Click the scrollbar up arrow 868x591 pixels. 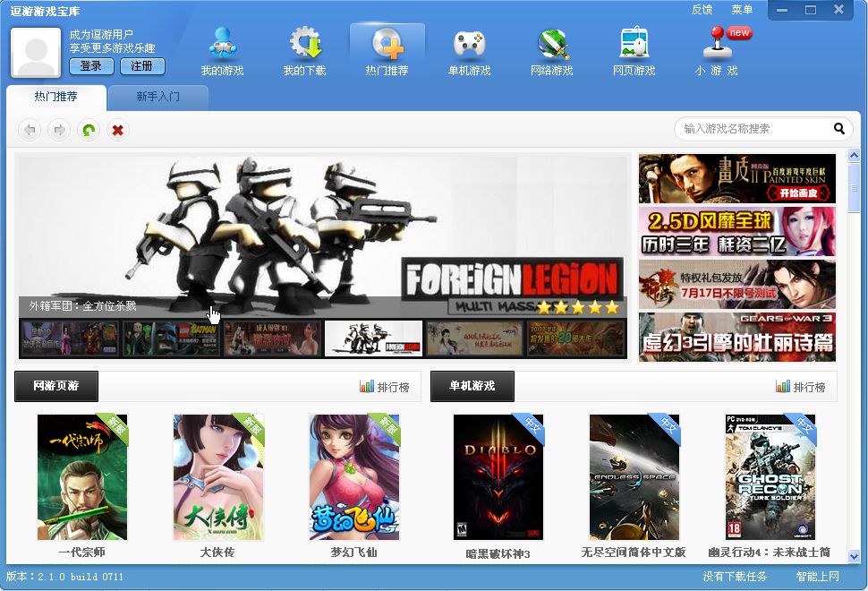coord(854,156)
